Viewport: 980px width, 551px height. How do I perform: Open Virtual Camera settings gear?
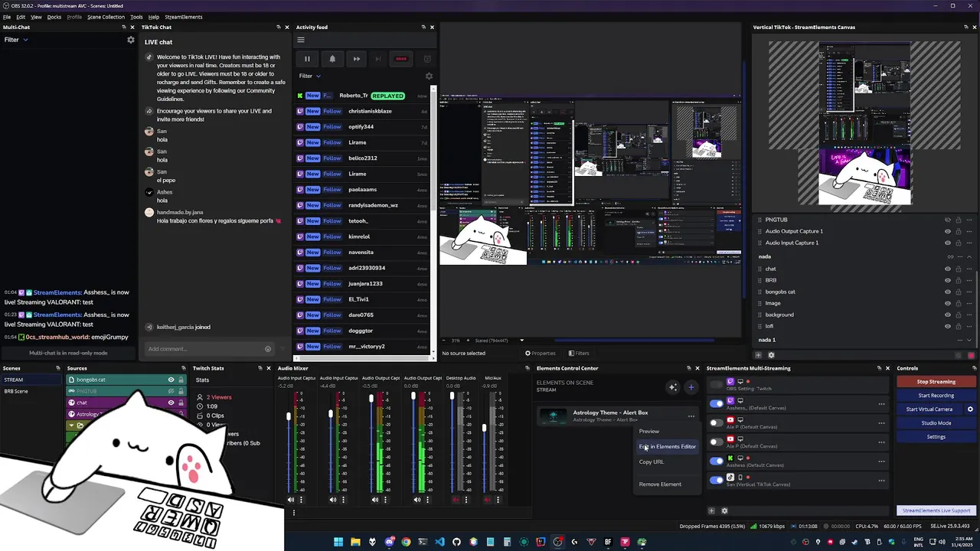[x=970, y=409]
